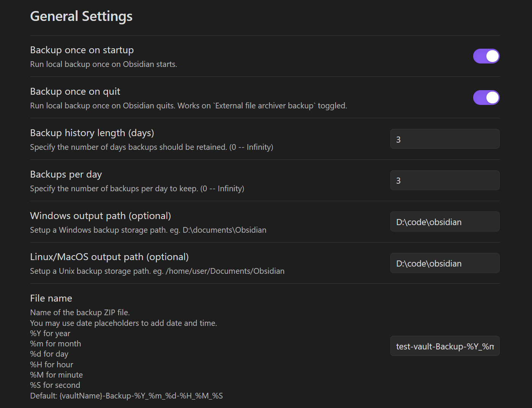Click the File name input box
The image size is (532, 408).
click(445, 346)
